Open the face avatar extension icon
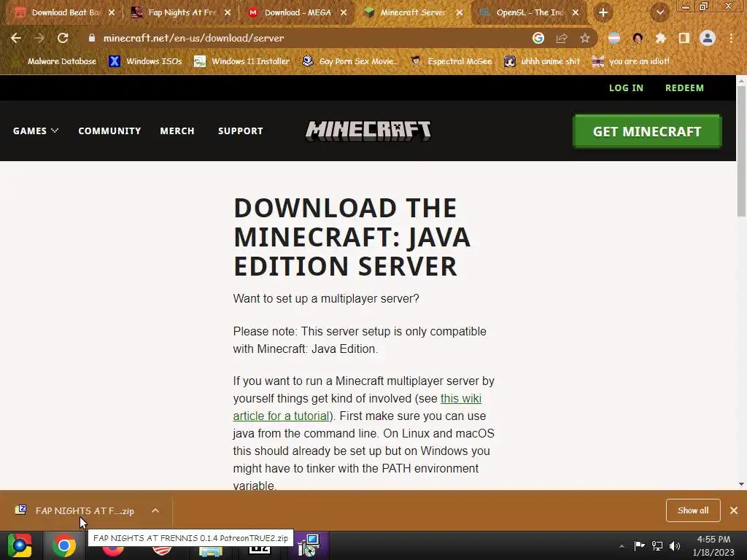This screenshot has height=560, width=747. tap(638, 38)
